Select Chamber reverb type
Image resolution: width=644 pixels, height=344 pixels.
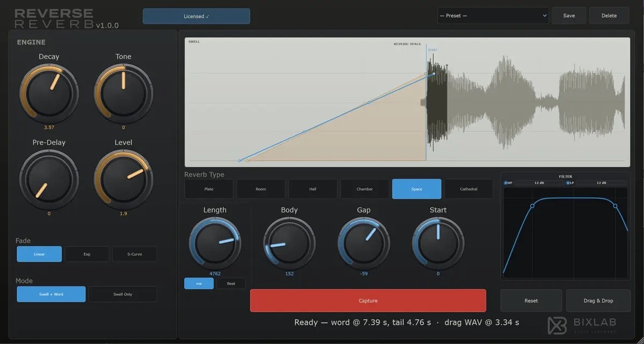coord(365,189)
